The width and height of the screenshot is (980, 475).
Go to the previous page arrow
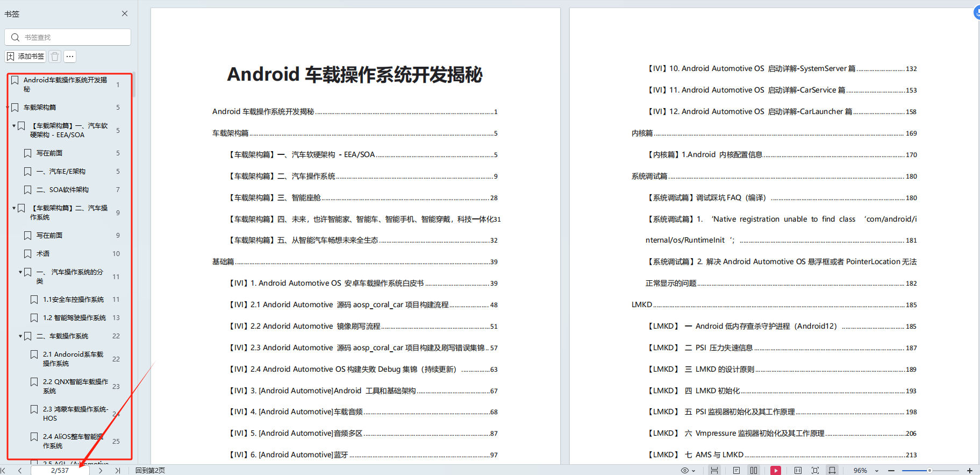[x=20, y=470]
